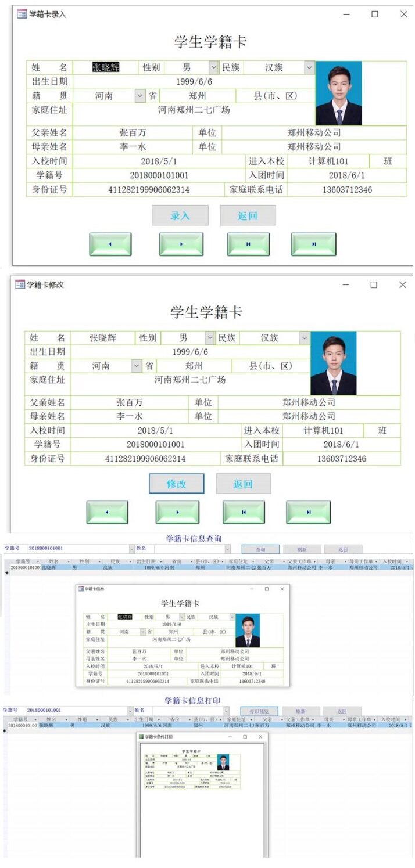The height and width of the screenshot is (868, 415).
Task: Click 出生日期 field in 学籍卡录入 window
Action: click(194, 82)
